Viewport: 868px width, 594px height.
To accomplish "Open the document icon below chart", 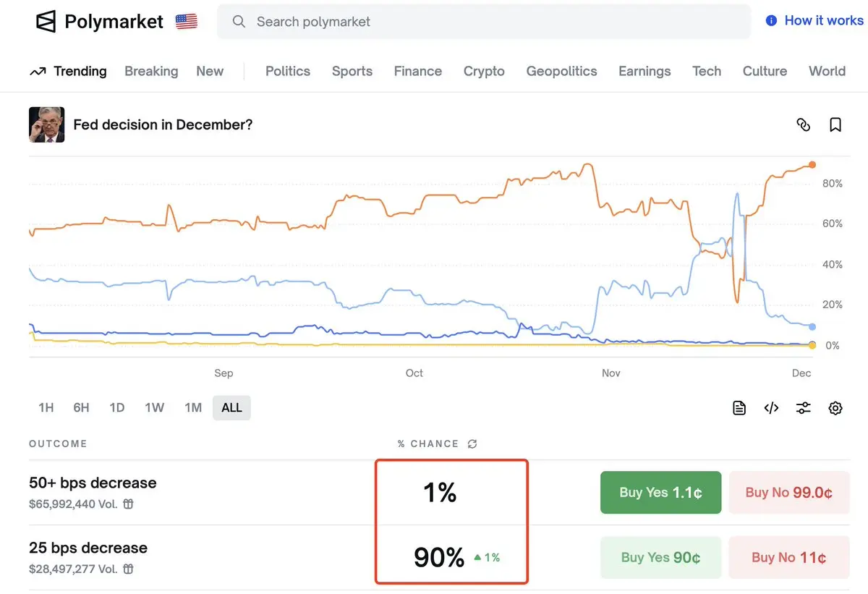I will (x=739, y=408).
